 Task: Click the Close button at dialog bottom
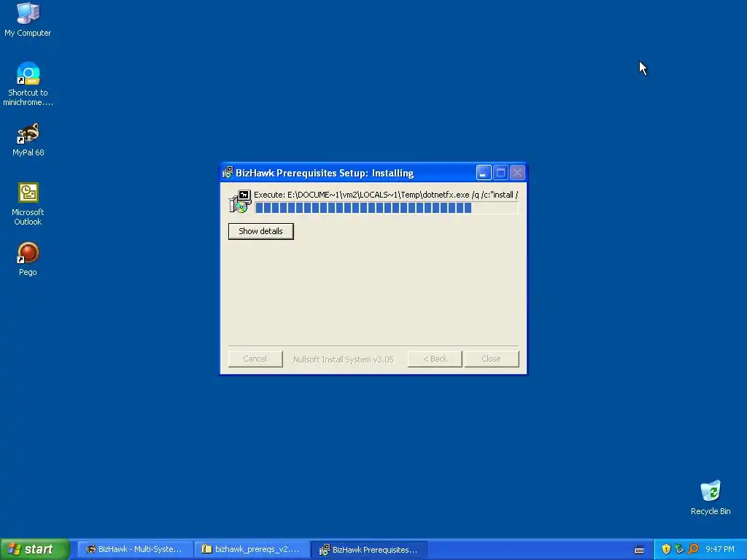click(491, 359)
